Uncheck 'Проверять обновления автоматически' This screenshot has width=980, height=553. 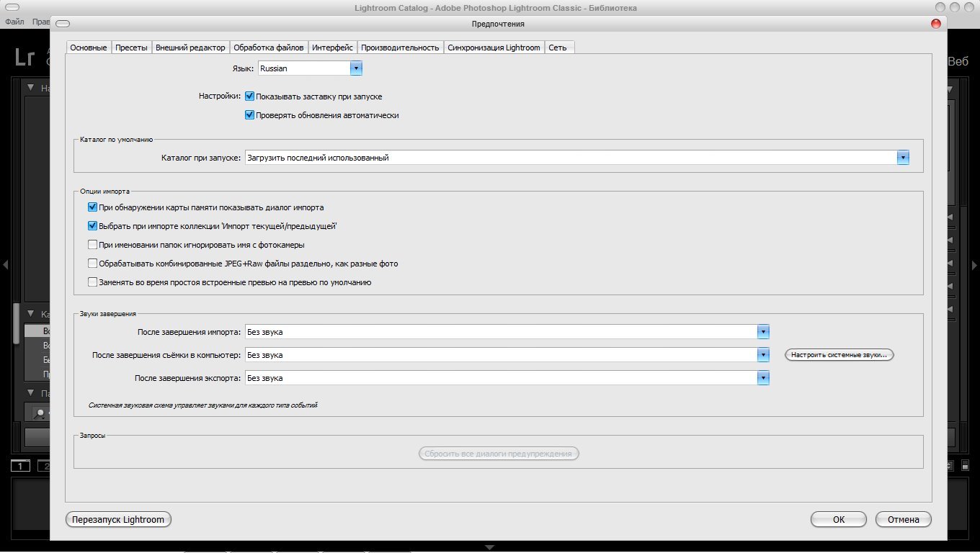coord(250,114)
